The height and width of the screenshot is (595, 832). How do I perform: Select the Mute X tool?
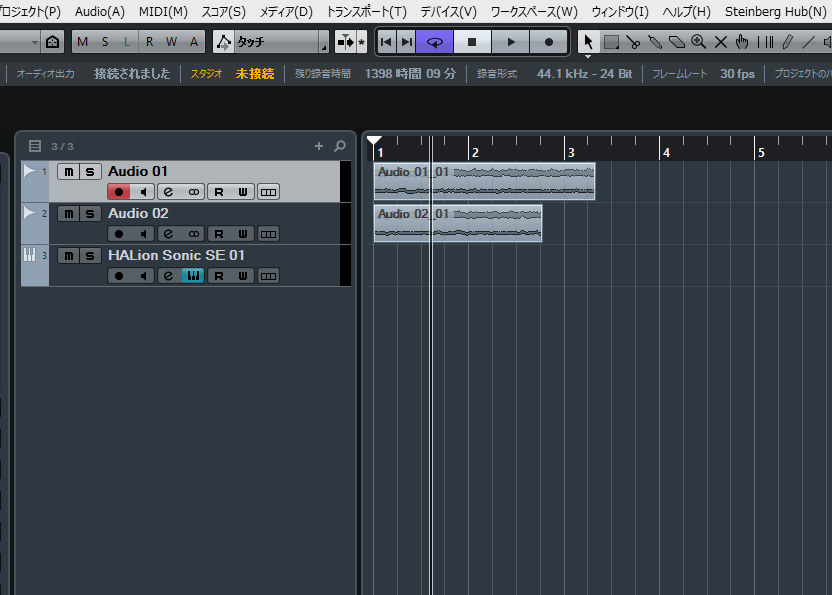[721, 42]
